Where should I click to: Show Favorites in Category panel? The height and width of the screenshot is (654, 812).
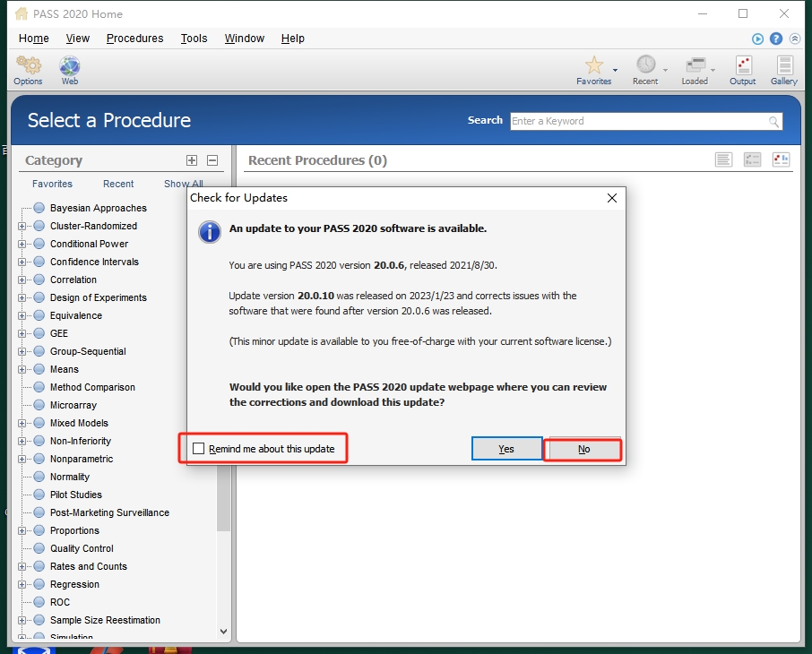click(x=52, y=184)
